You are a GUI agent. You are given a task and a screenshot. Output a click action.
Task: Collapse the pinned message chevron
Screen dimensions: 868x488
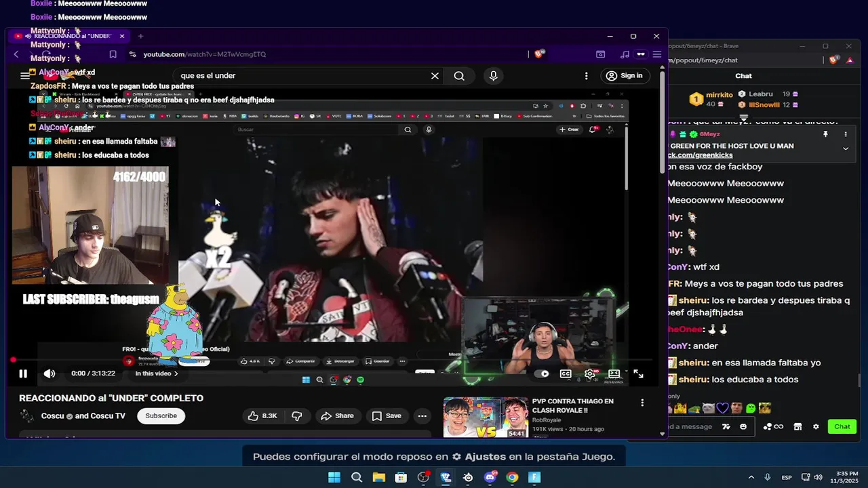pyautogui.click(x=845, y=148)
